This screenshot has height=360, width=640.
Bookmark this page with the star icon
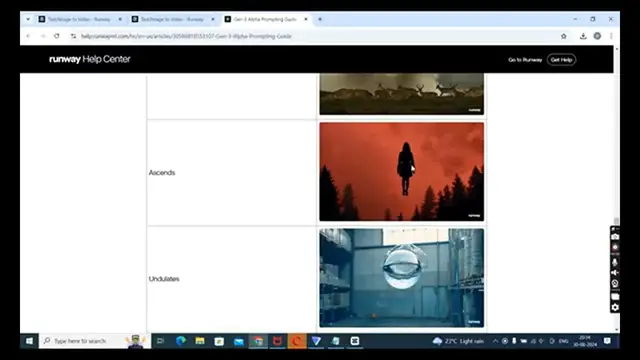pos(564,36)
